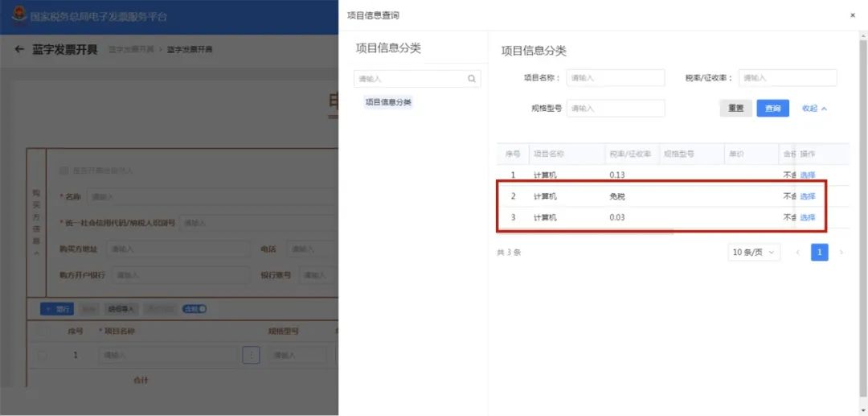The image size is (868, 416).
Task: Open the 10条/页 page size dropdown
Action: 754,253
